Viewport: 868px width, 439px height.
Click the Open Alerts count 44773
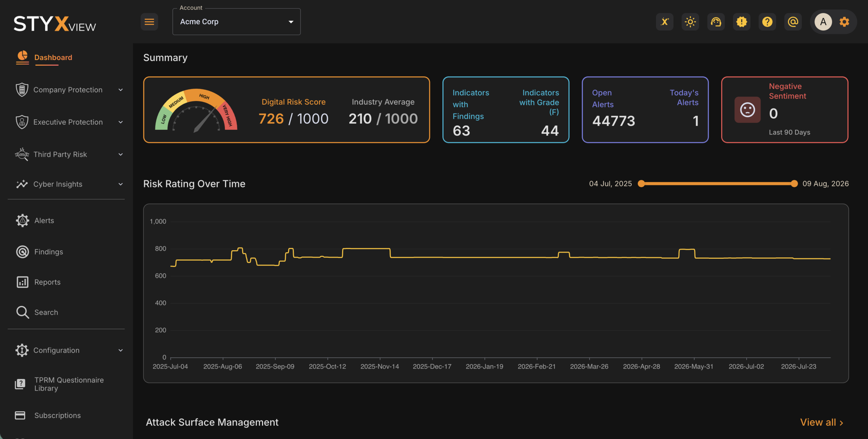[614, 121]
